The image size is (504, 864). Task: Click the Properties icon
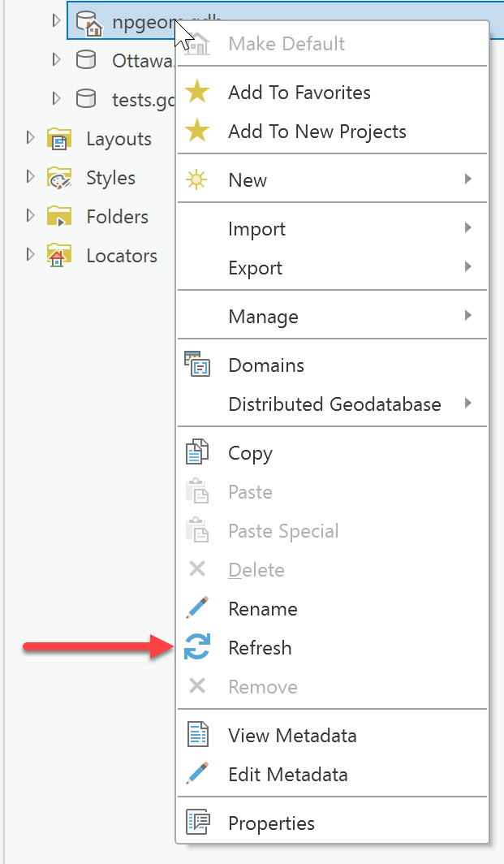(x=197, y=823)
